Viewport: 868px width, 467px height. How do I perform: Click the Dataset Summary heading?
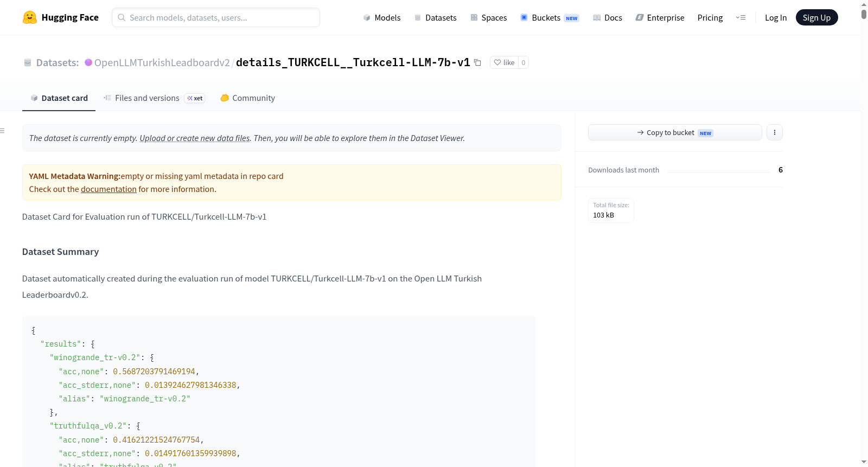(60, 252)
